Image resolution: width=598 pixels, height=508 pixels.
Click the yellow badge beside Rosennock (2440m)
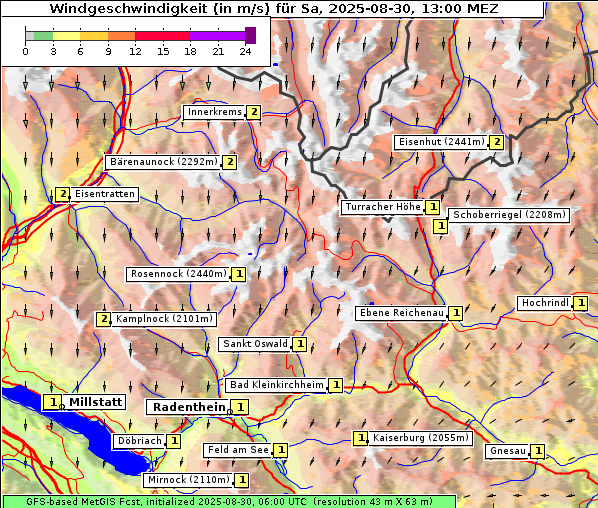point(239,274)
